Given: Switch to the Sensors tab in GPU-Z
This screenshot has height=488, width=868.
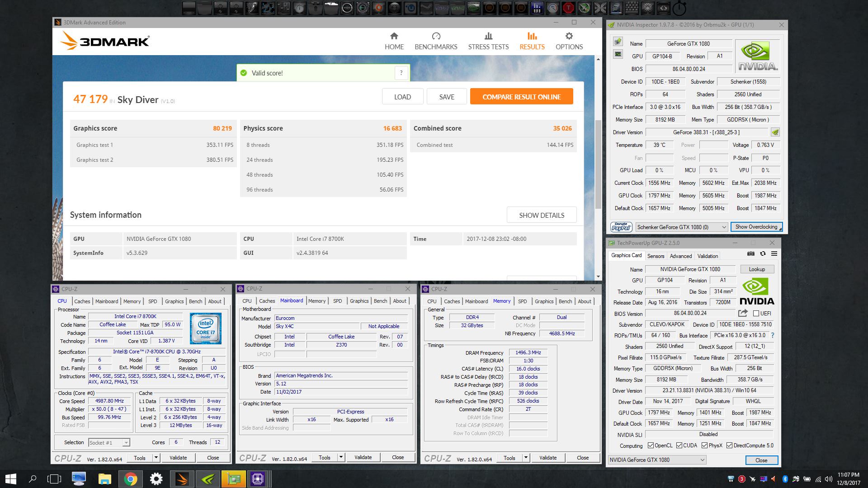Looking at the screenshot, I should tap(656, 256).
